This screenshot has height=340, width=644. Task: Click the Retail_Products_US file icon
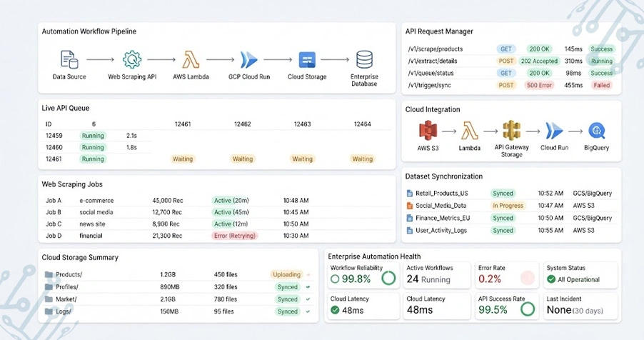coord(410,194)
